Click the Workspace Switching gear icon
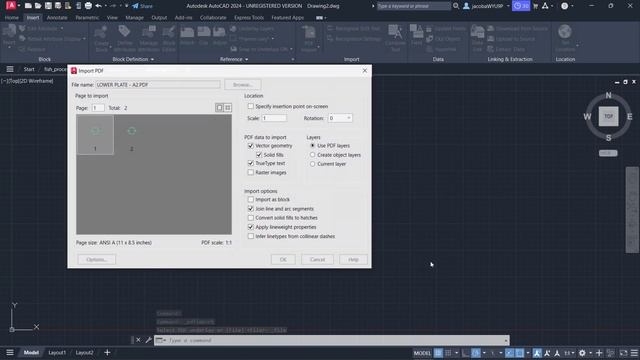The width and height of the screenshot is (640, 360). [x=582, y=353]
